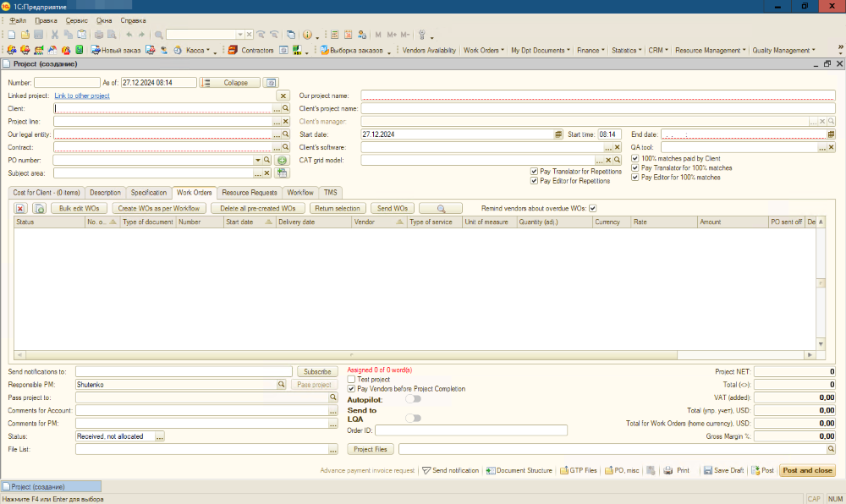Turn on the Autopilot toggle
This screenshot has height=504, width=846.
[x=413, y=398]
